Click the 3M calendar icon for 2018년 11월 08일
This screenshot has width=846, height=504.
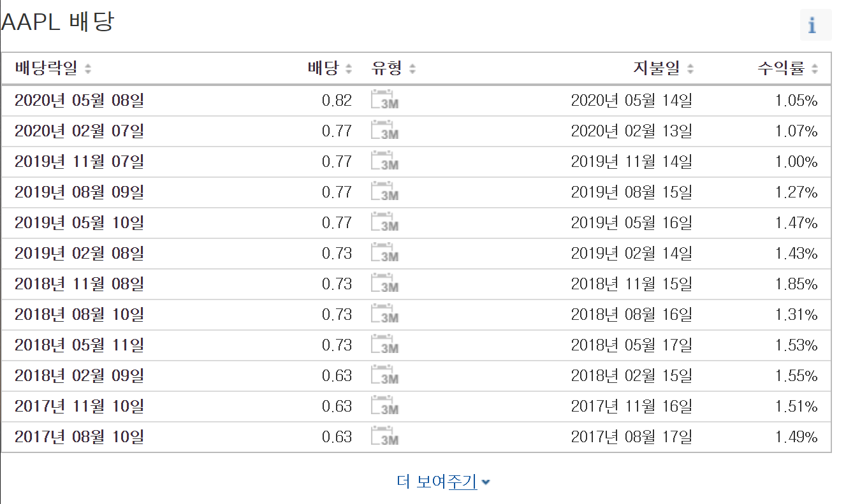point(384,284)
